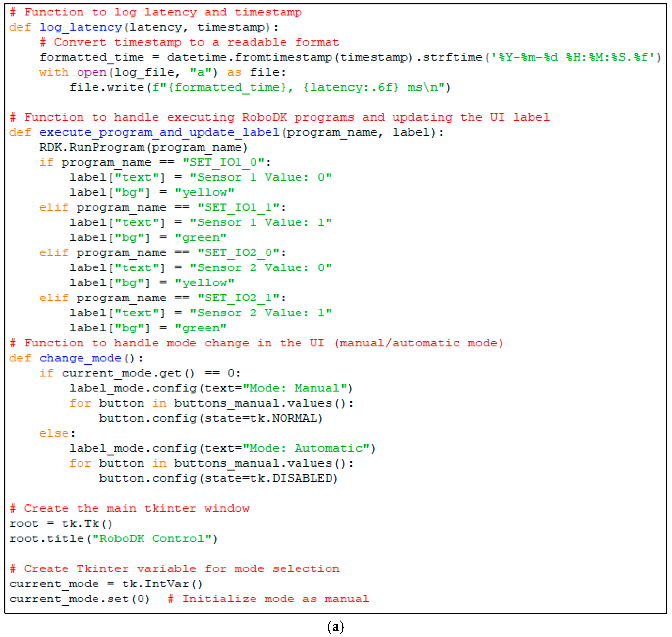
Task: Click the file.write f-string line
Action: click(x=260, y=87)
